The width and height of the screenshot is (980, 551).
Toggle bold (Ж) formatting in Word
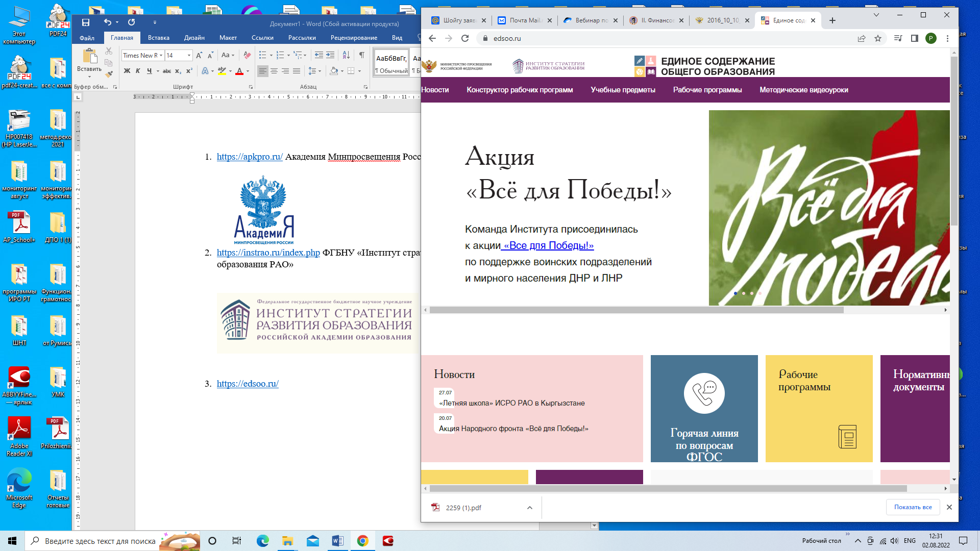point(127,71)
